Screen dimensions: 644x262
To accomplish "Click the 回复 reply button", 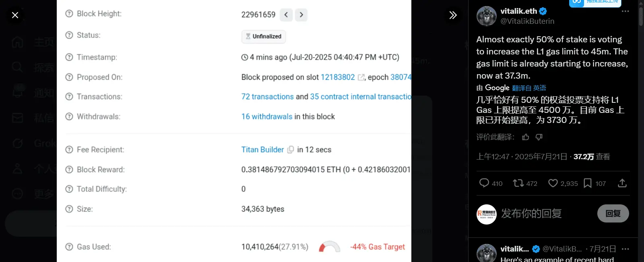I will pos(613,213).
